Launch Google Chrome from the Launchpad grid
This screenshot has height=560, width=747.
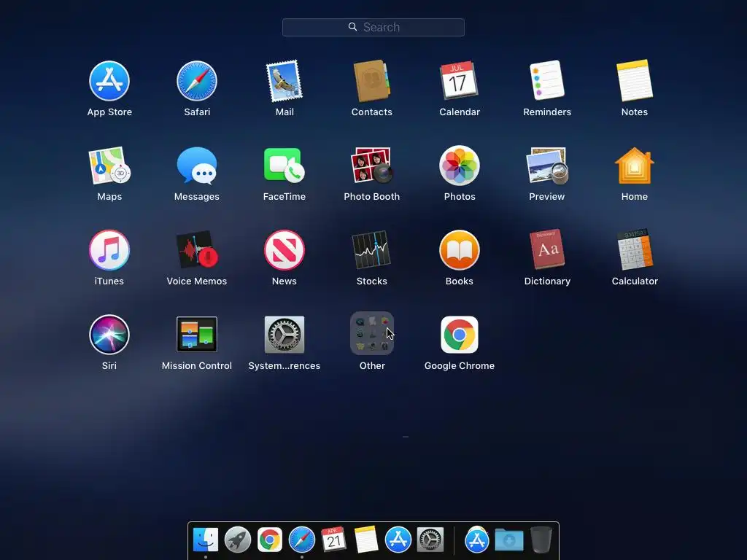tap(460, 334)
